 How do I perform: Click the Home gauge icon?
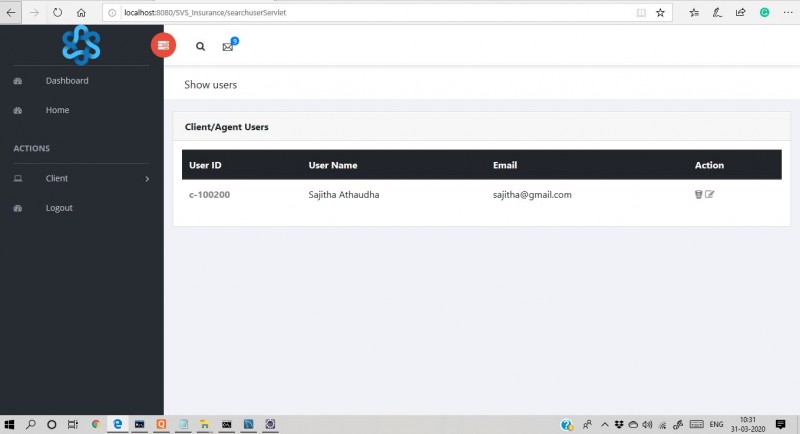18,110
